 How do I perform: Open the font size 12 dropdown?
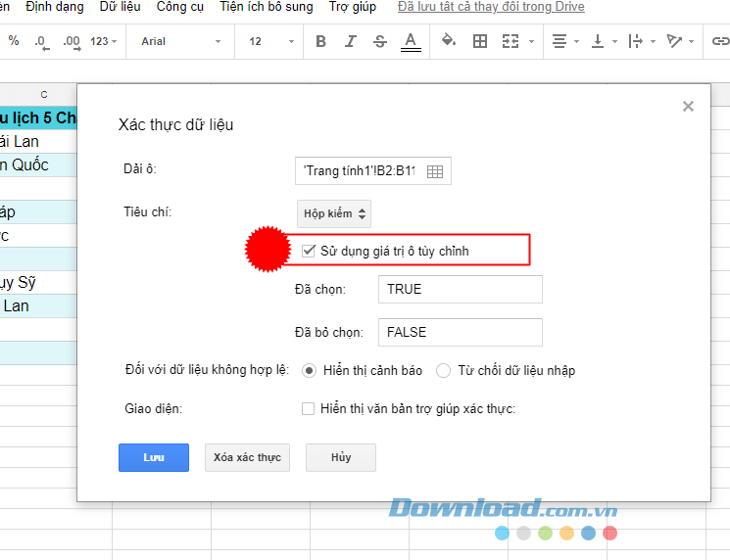click(x=270, y=41)
